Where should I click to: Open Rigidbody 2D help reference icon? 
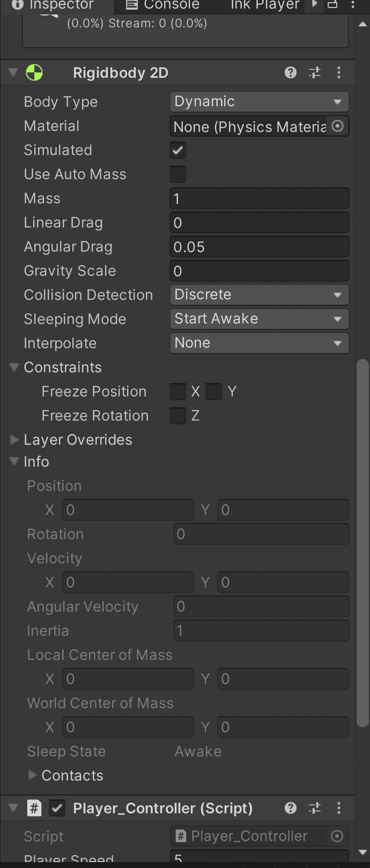point(291,72)
